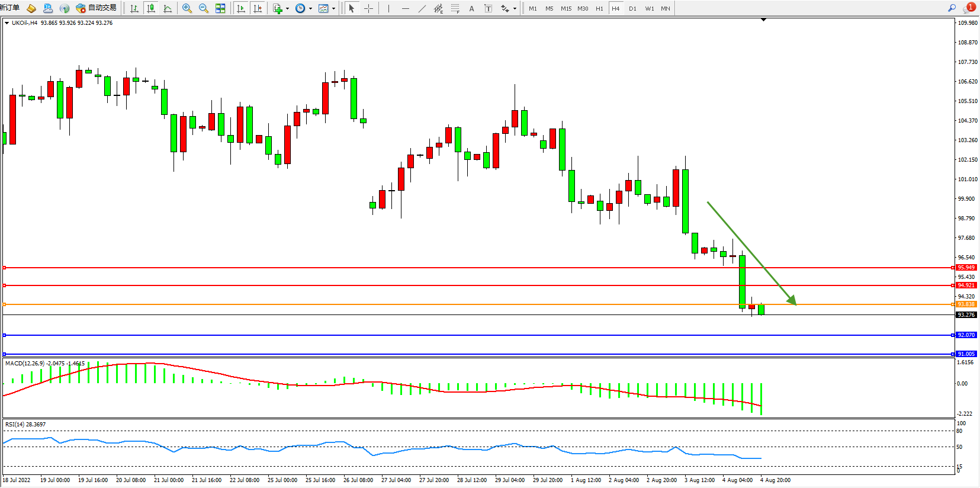Toggle chart auto scroll mode

[240, 8]
